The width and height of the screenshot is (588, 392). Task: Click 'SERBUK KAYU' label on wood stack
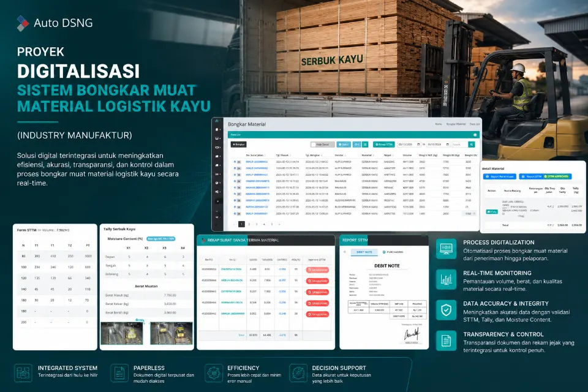332,60
